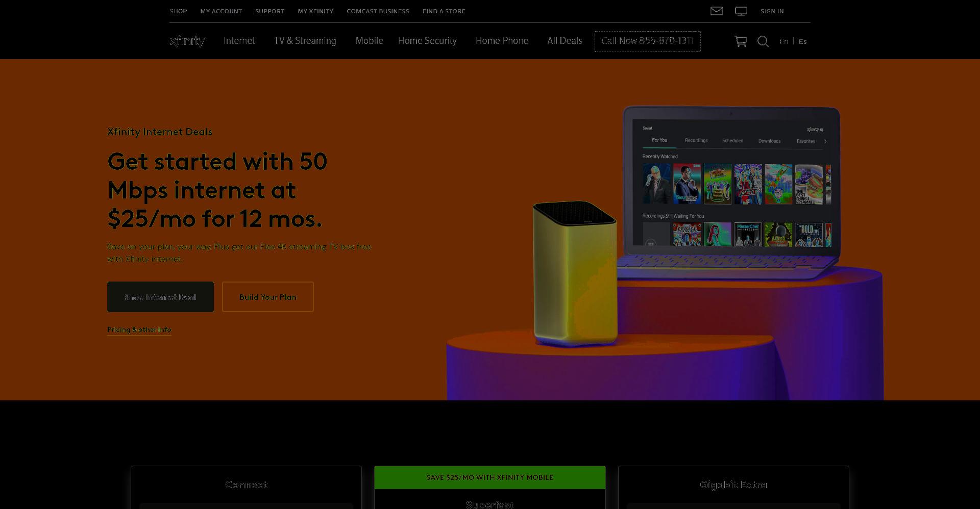Switch language to Es
980x509 pixels.
(x=802, y=42)
